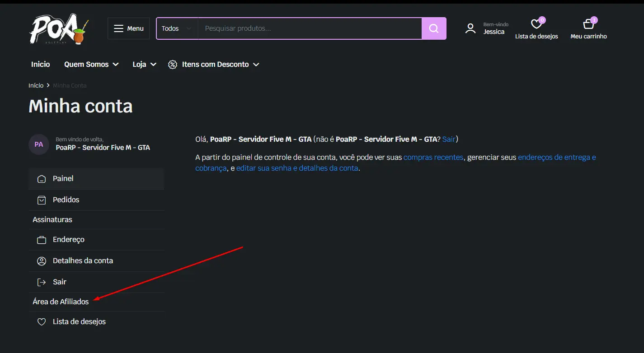Open Pedidos in the account sidebar
This screenshot has width=644, height=353.
tap(66, 200)
